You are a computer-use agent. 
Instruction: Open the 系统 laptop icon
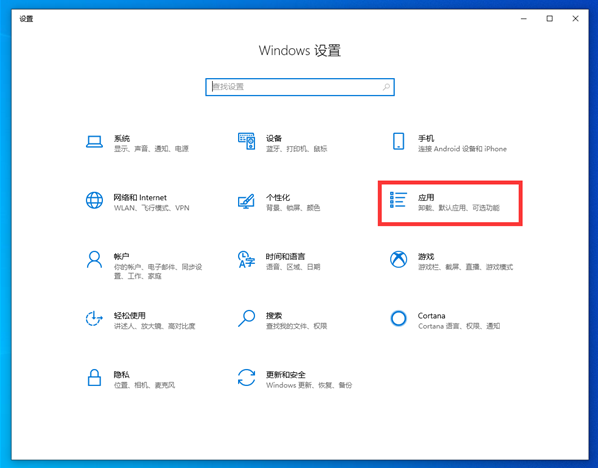pyautogui.click(x=94, y=142)
